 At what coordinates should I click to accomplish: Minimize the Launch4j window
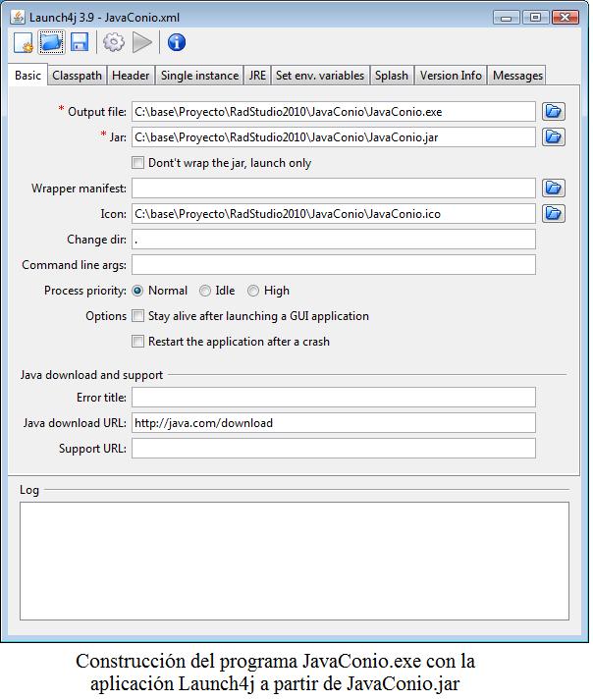506,18
